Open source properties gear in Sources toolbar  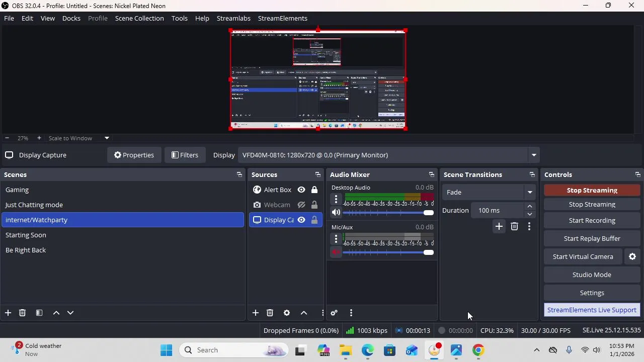pos(287,313)
